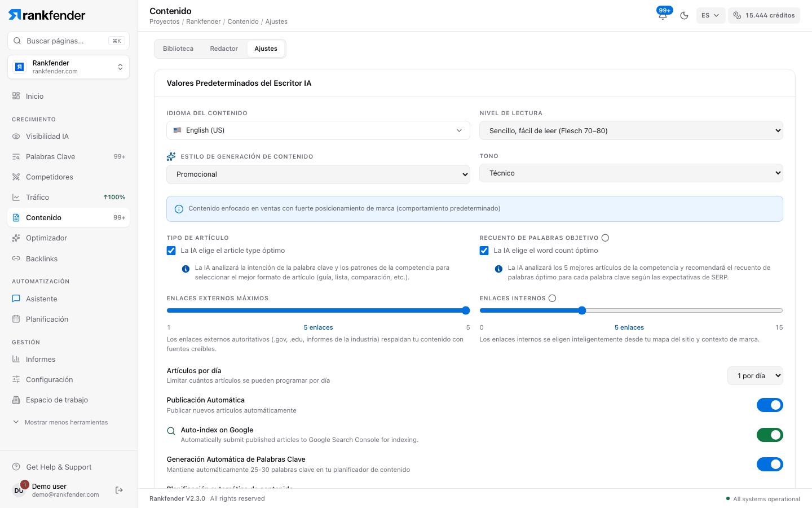Turn off Auto-index on Google toggle
The image size is (812, 508).
pyautogui.click(x=770, y=435)
